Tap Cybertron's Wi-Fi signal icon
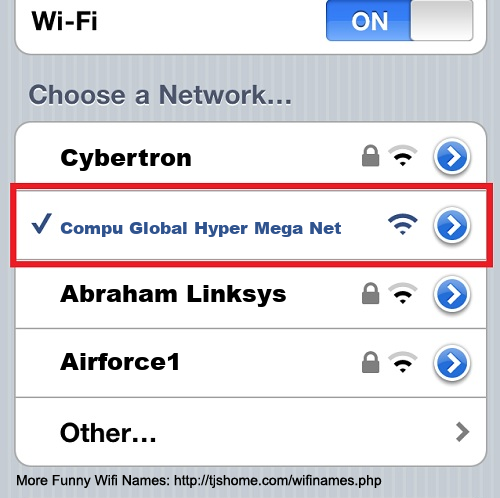Screen dimensions: 500x498 click(x=403, y=156)
